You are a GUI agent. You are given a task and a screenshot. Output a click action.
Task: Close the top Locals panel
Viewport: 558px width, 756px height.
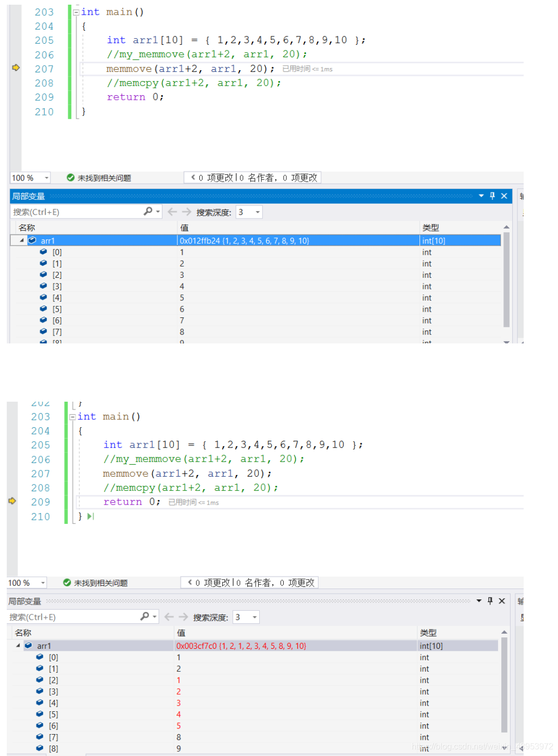pyautogui.click(x=504, y=196)
